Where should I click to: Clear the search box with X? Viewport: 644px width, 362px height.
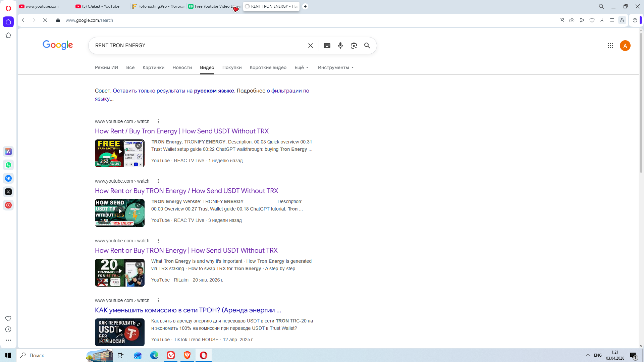[310, 46]
